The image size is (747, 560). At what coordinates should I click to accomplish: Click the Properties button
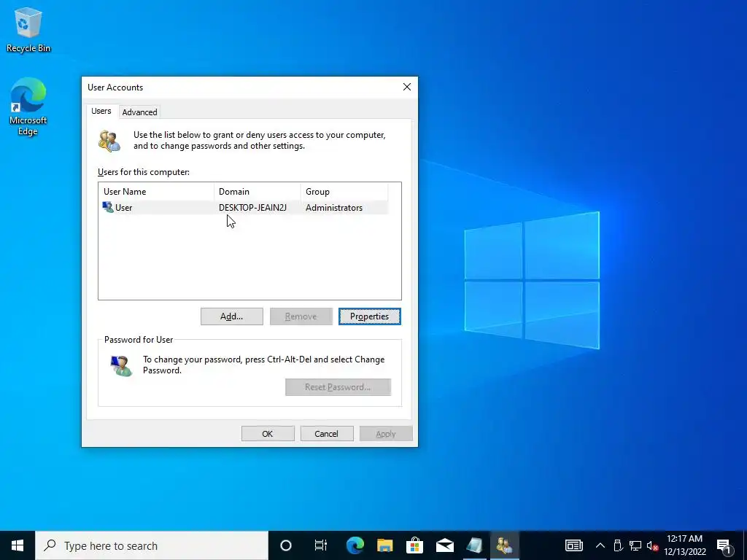pyautogui.click(x=370, y=316)
